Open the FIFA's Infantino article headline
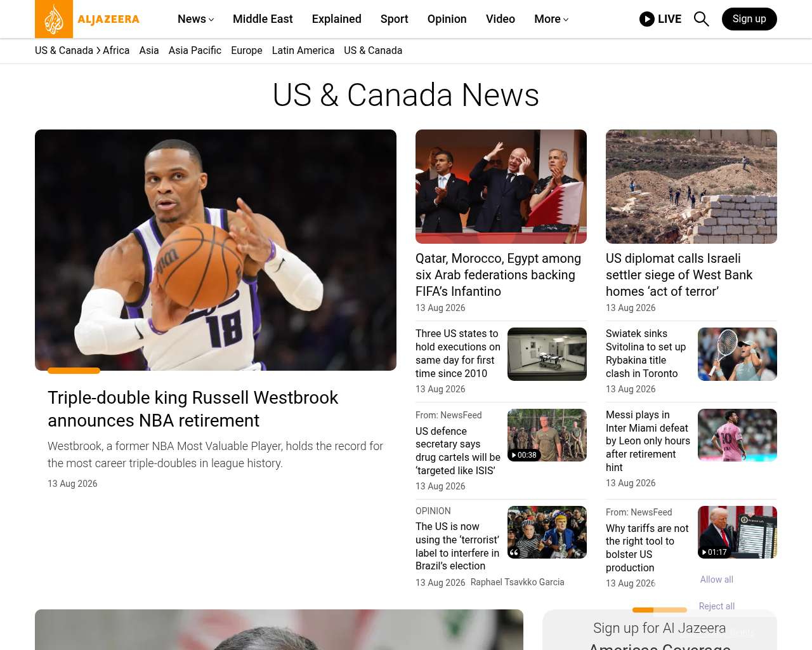Viewport: 812px width, 650px height. click(x=499, y=275)
